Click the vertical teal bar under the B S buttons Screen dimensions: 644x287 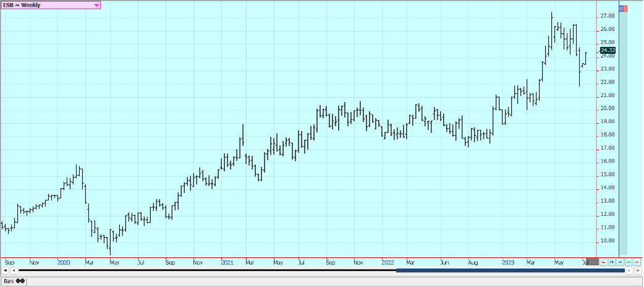pos(623,132)
